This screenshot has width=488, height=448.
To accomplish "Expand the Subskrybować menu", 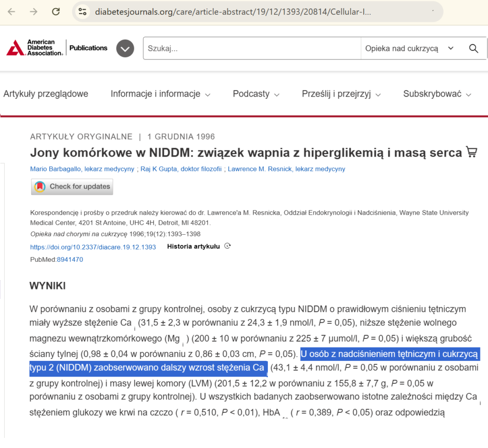I will pyautogui.click(x=437, y=94).
